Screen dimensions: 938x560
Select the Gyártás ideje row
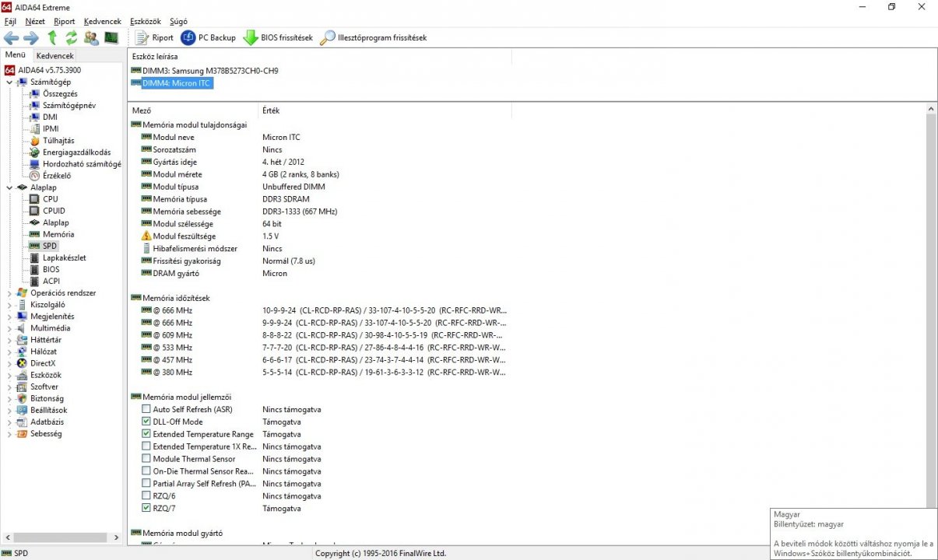click(319, 162)
